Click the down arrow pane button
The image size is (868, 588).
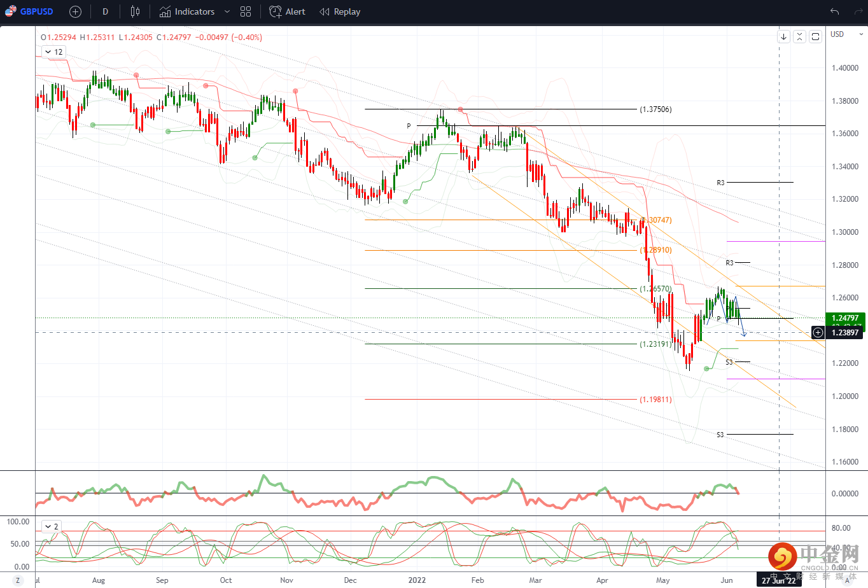click(783, 36)
